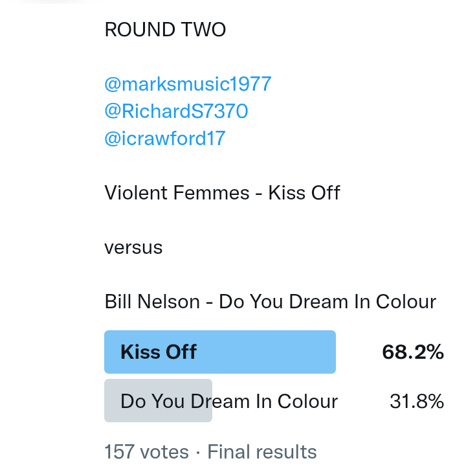Image resolution: width=466 pixels, height=476 pixels.
Task: Open the @marksmusic1977 profile mention
Action: [188, 84]
